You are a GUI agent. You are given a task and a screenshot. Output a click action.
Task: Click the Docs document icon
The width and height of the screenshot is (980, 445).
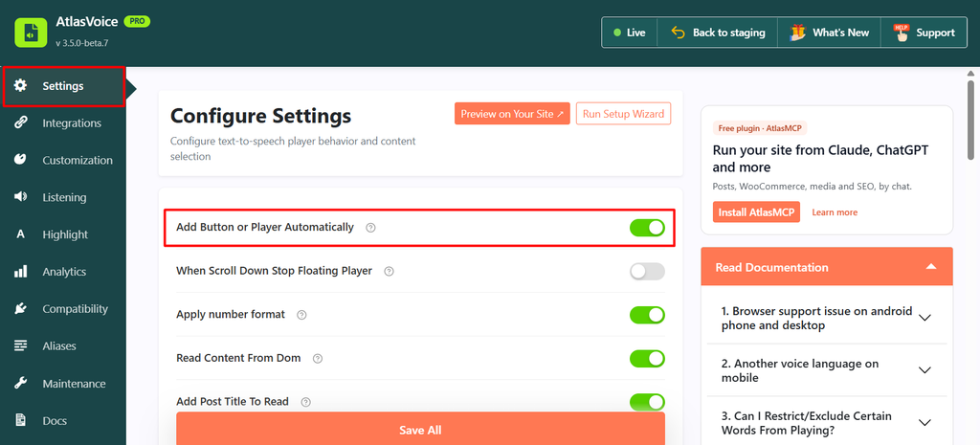pos(21,421)
